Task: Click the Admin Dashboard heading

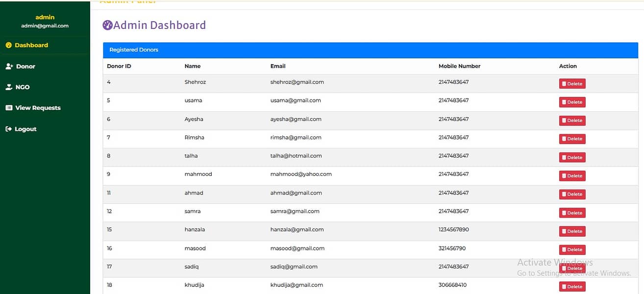Action: pos(159,25)
